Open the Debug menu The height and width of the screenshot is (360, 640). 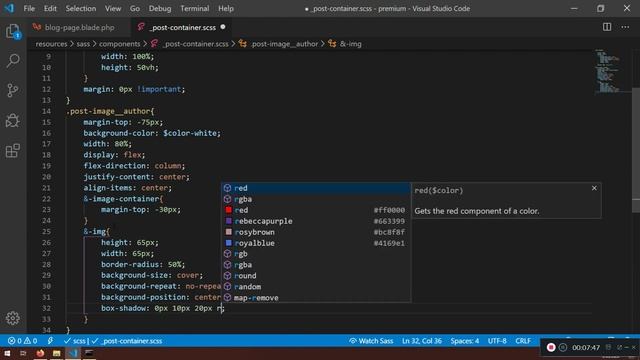(160, 8)
